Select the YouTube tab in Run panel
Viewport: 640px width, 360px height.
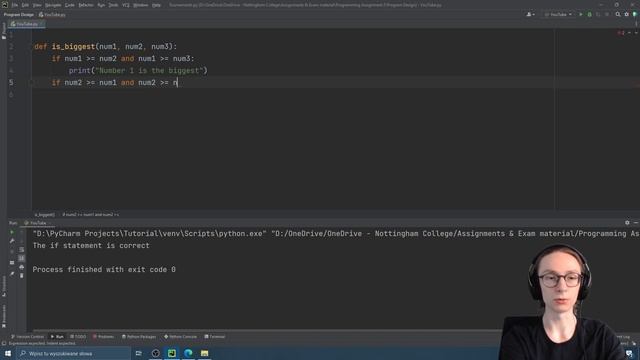click(x=38, y=223)
